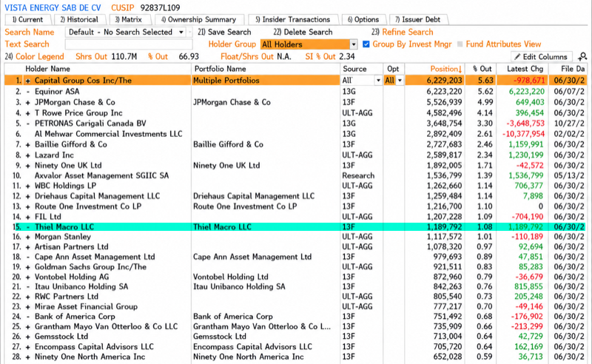Image resolution: width=592 pixels, height=364 pixels.
Task: Click the -10,377,954 latest change value
Action: point(523,134)
